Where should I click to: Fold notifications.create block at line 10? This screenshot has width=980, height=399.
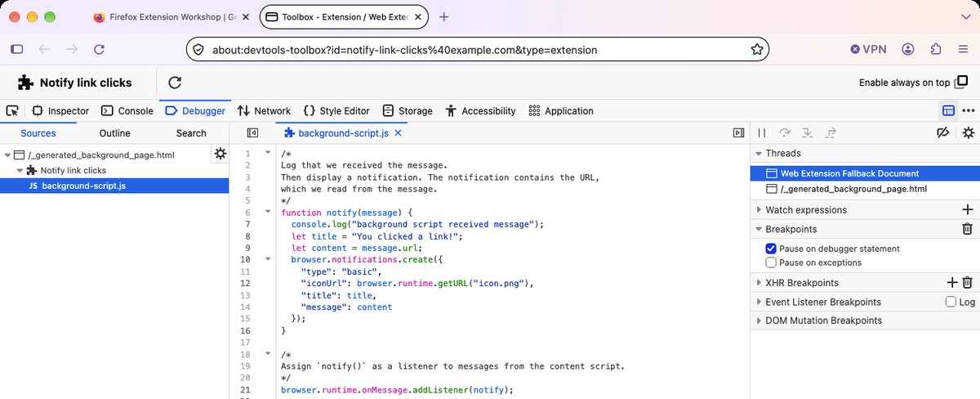pyautogui.click(x=268, y=259)
